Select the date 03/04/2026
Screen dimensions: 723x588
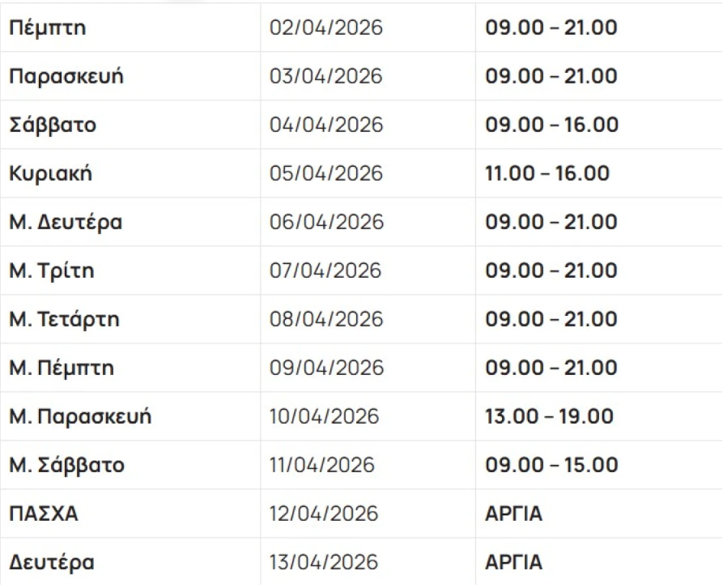pyautogui.click(x=326, y=77)
